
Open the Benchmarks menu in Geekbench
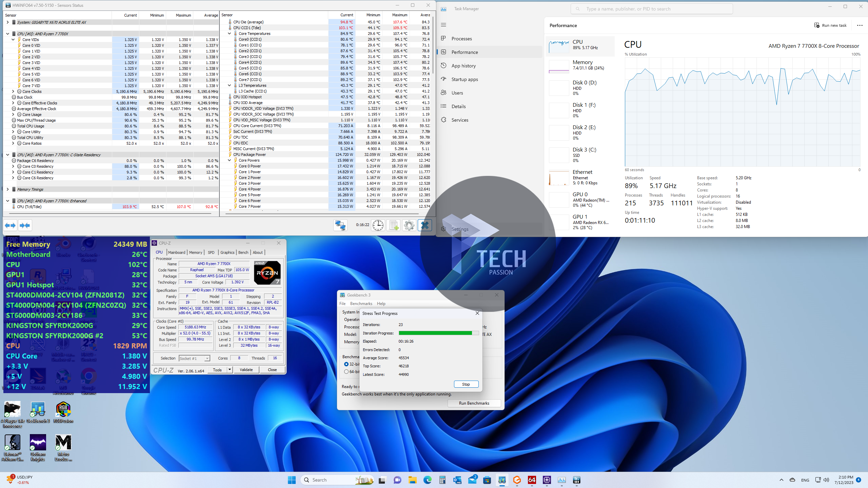(361, 304)
